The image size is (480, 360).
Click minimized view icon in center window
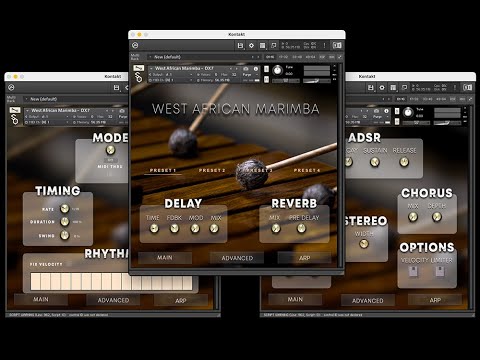[274, 45]
